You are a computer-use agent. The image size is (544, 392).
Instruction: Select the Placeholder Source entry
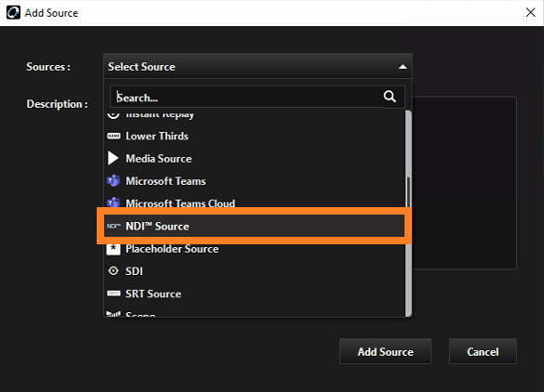pos(254,249)
